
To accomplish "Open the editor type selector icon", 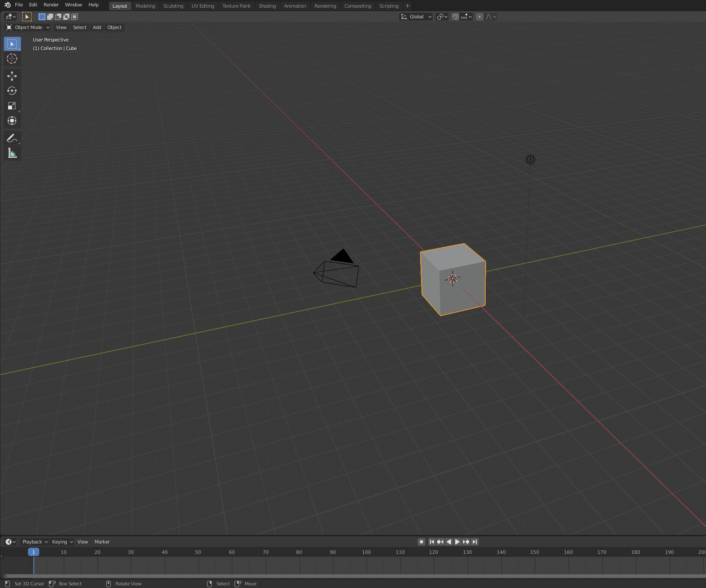I will click(x=9, y=17).
